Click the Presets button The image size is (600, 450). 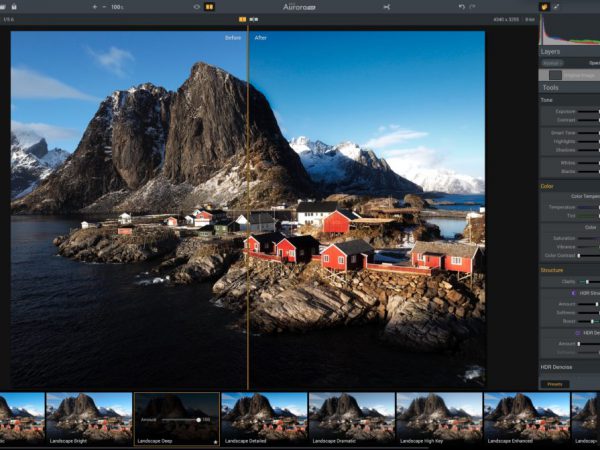553,383
